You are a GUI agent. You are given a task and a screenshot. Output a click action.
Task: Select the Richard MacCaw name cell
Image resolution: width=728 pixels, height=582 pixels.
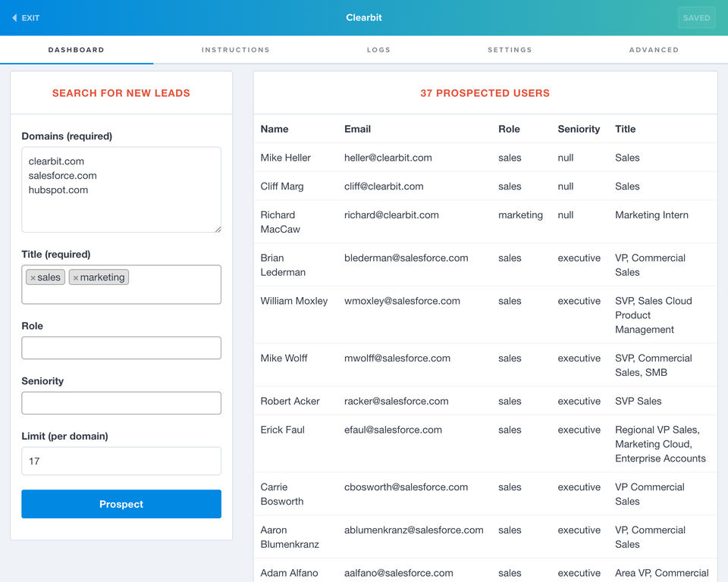click(x=281, y=222)
